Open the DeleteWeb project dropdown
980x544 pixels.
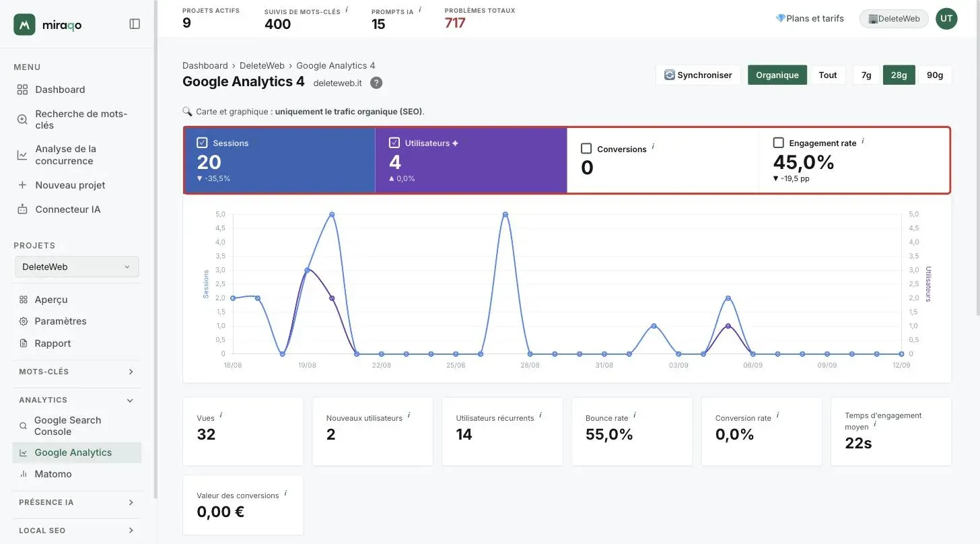point(77,267)
